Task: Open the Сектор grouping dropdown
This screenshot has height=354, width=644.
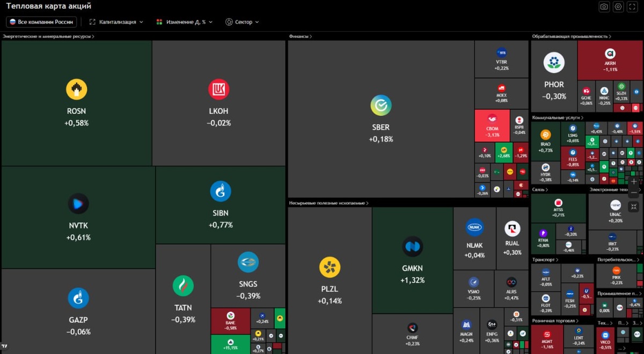Action: coord(242,22)
